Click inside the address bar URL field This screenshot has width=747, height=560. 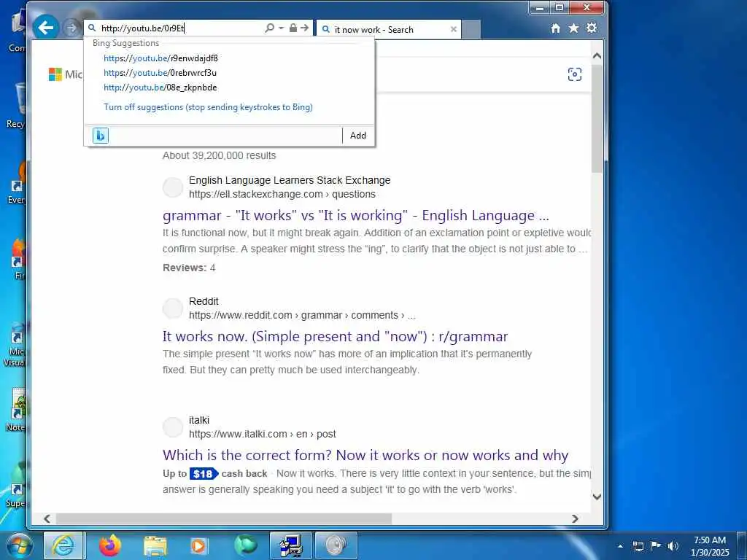point(181,28)
